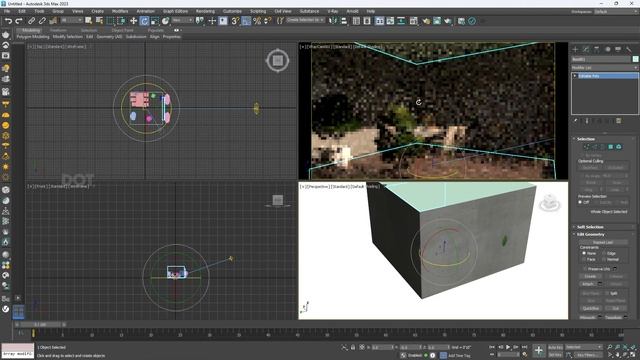Select the Face constraint radio button

pyautogui.click(x=584, y=260)
